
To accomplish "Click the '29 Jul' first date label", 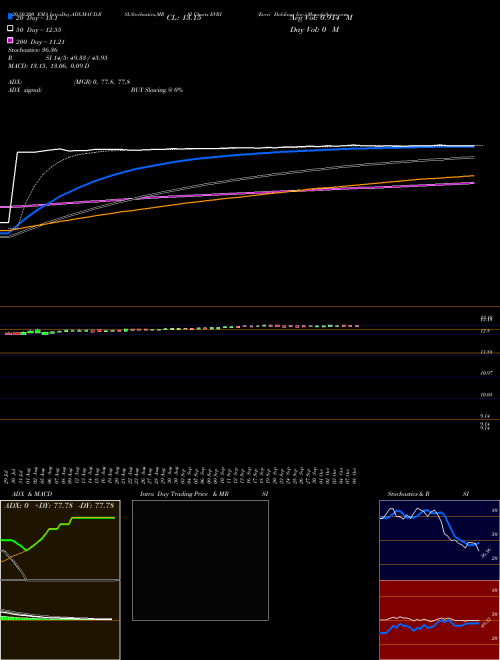I will coord(6,476).
